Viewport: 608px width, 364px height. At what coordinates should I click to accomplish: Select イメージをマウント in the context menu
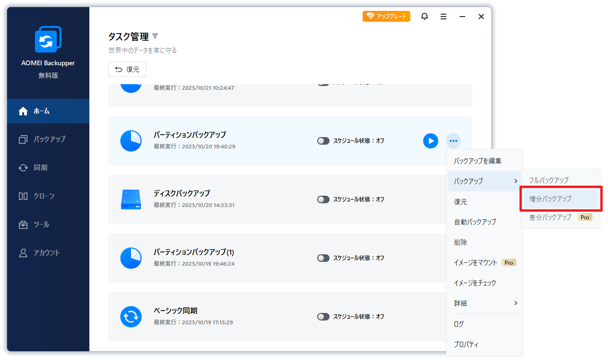[x=484, y=262]
